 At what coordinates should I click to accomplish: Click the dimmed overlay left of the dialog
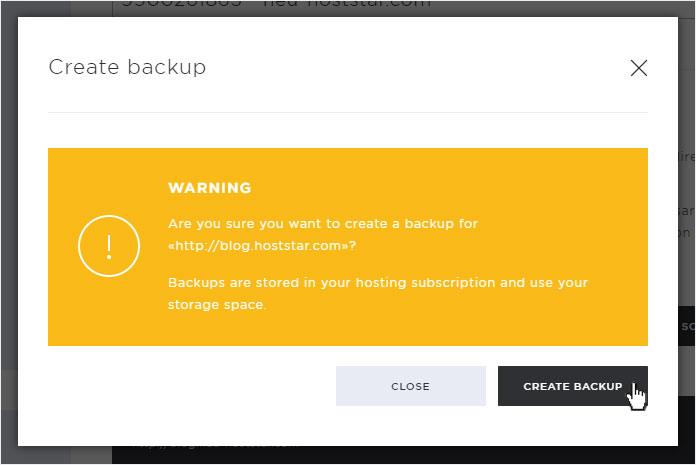pos(9,231)
